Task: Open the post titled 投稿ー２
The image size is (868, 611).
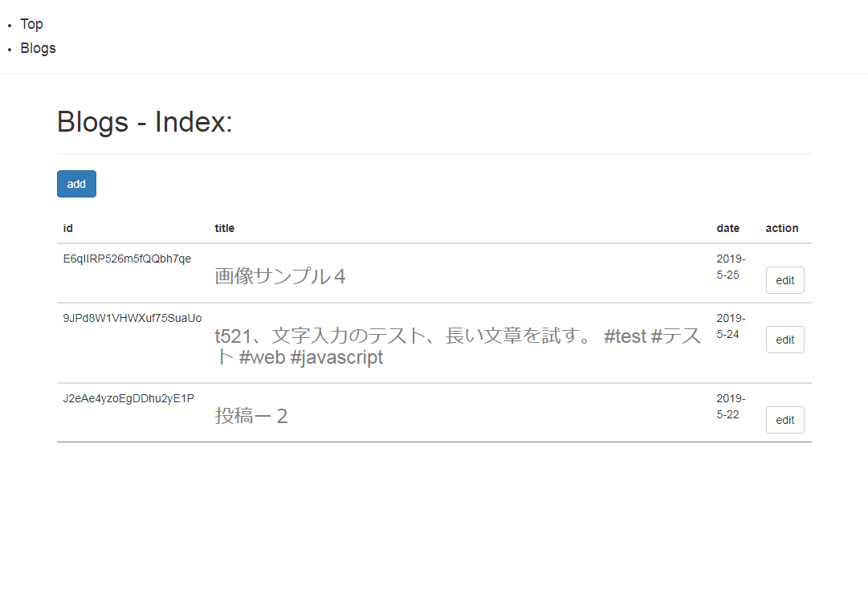Action: click(251, 415)
